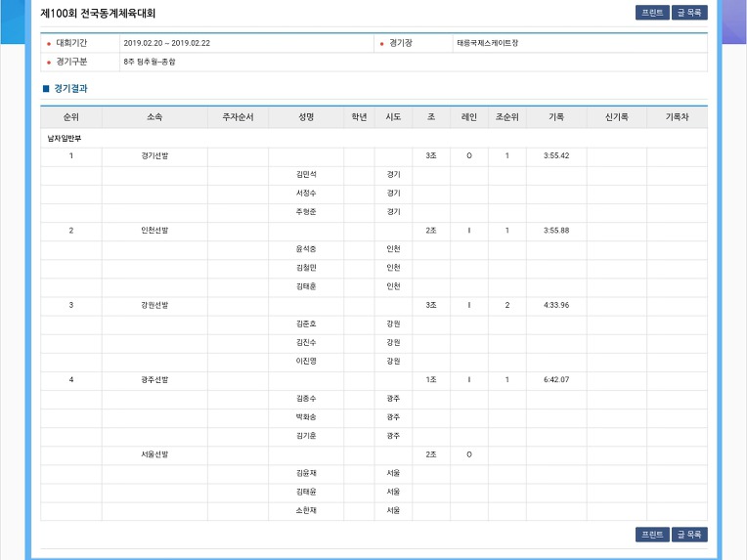Click the top 프린트 button
747x560 pixels.
click(651, 14)
